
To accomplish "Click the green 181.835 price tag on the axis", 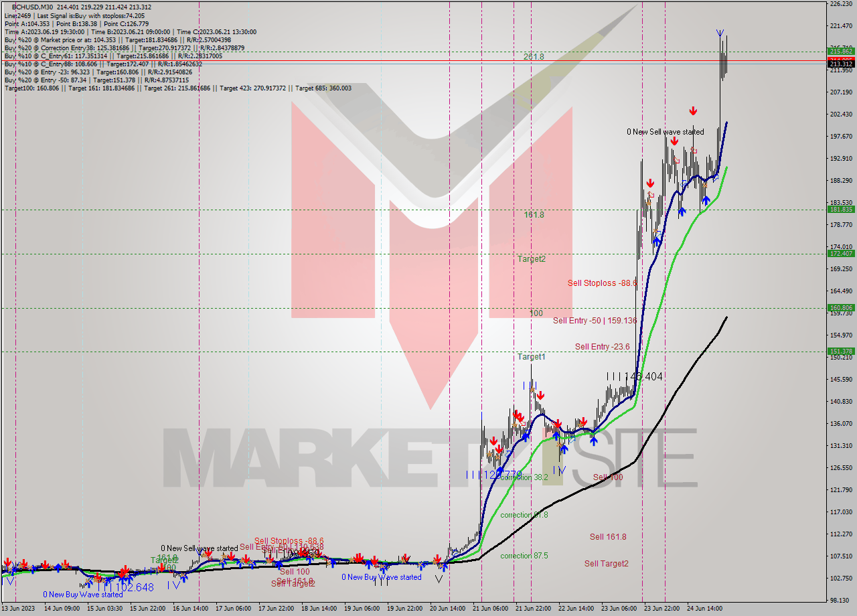I will 841,209.
